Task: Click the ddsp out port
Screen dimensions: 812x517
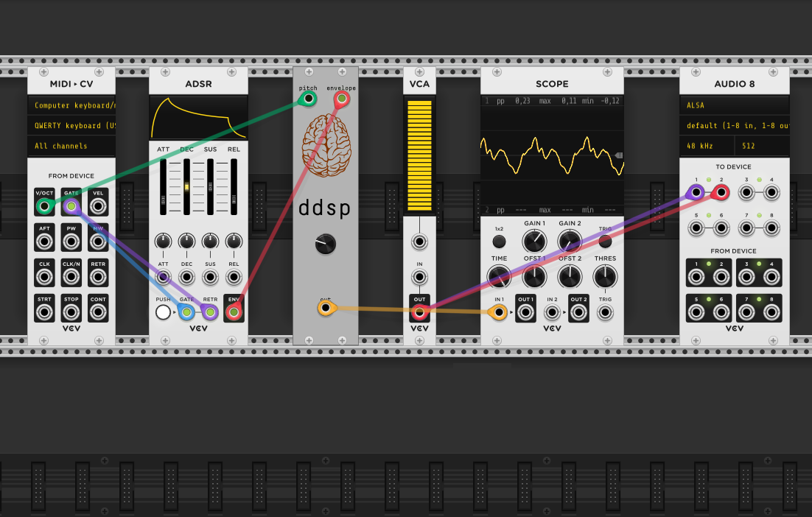Action: click(325, 309)
